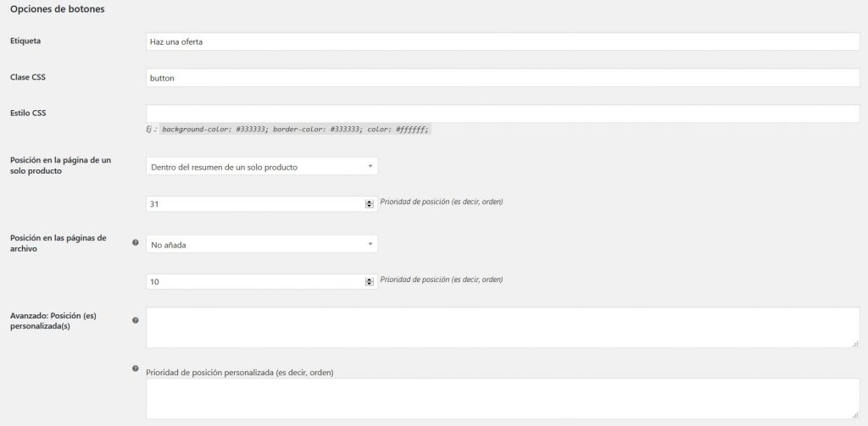The width and height of the screenshot is (868, 426).
Task: Click the "Etiqueta" field label
Action: point(25,41)
